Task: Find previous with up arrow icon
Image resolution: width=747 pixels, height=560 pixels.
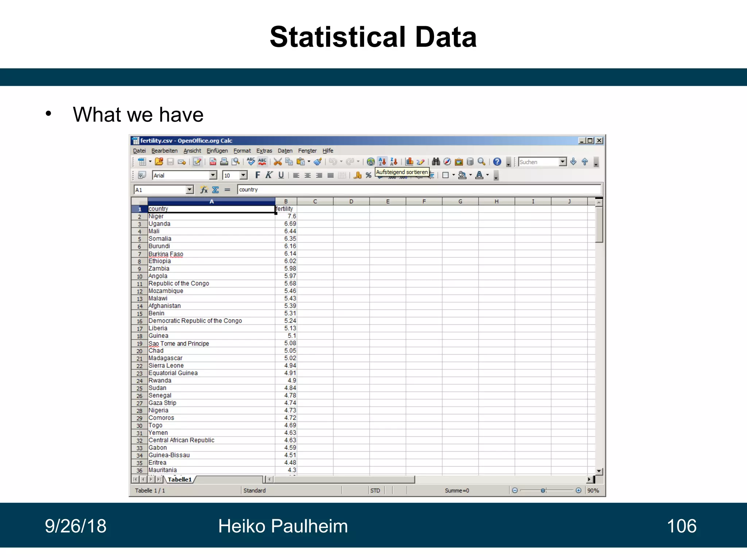Action: tap(585, 162)
